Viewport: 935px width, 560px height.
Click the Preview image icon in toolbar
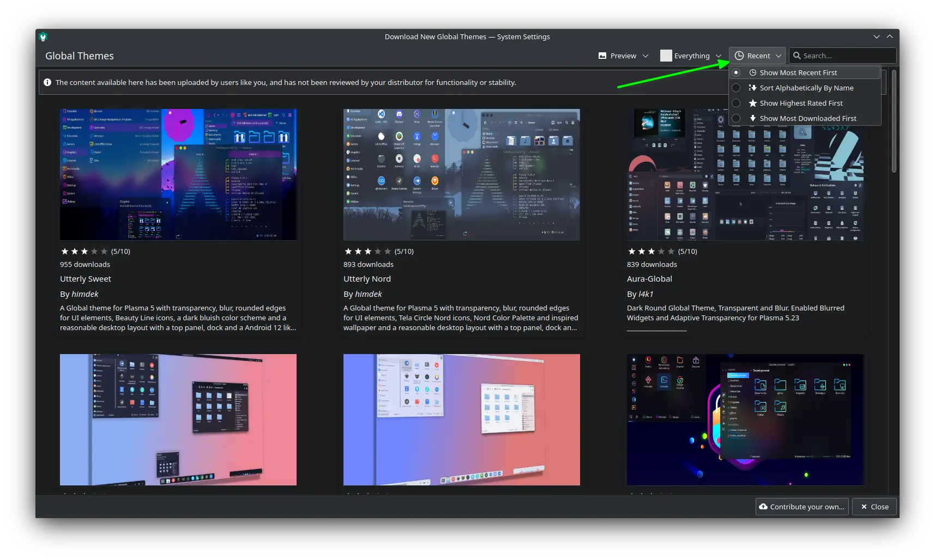click(x=602, y=56)
